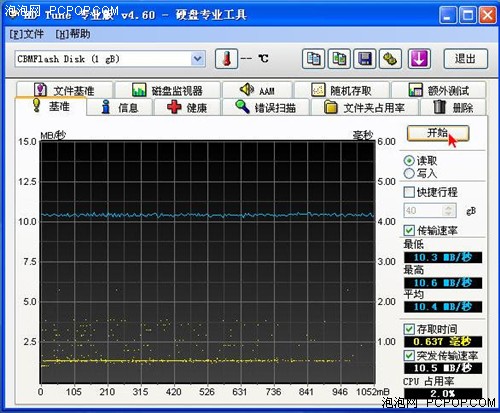Click the 开始 start button
This screenshot has height=413, width=500.
click(438, 133)
